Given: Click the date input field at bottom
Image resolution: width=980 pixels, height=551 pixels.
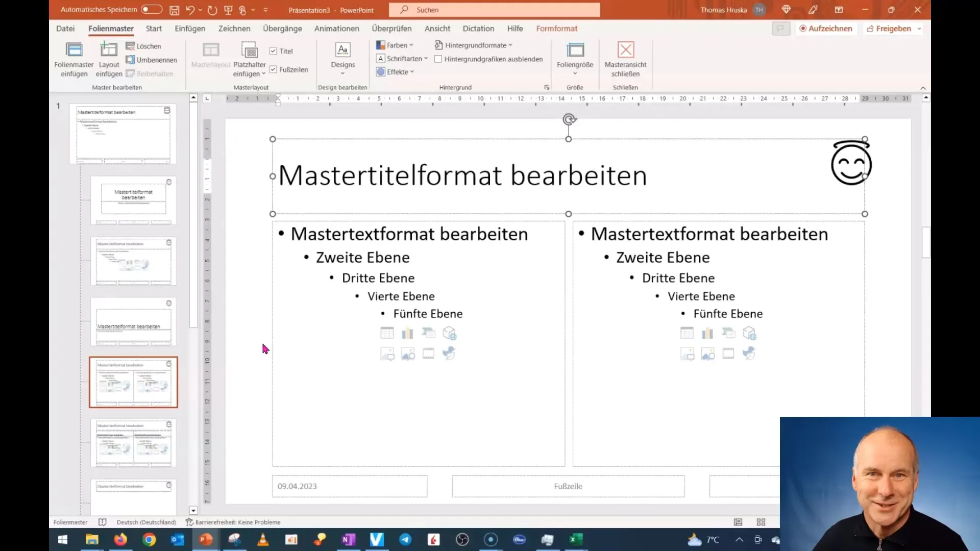Looking at the screenshot, I should pos(349,486).
